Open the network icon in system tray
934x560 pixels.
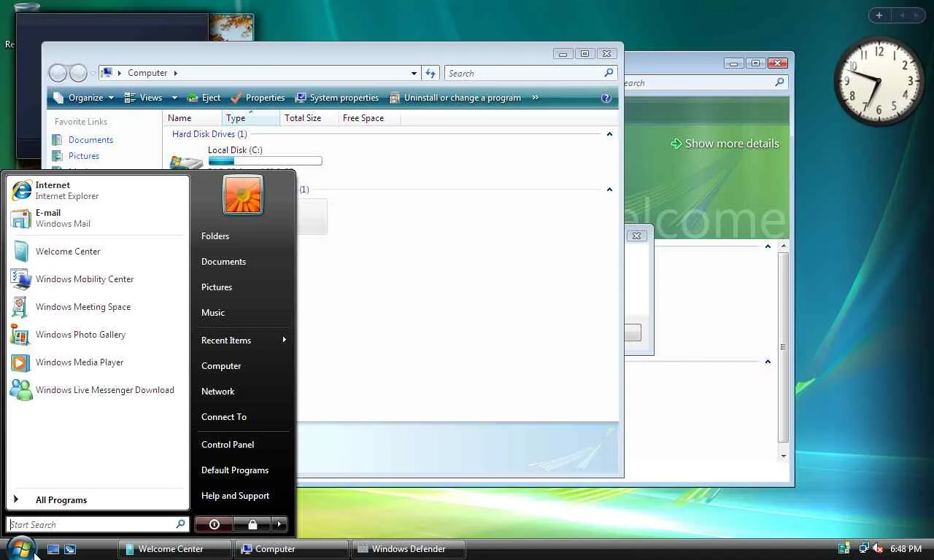pos(864,549)
